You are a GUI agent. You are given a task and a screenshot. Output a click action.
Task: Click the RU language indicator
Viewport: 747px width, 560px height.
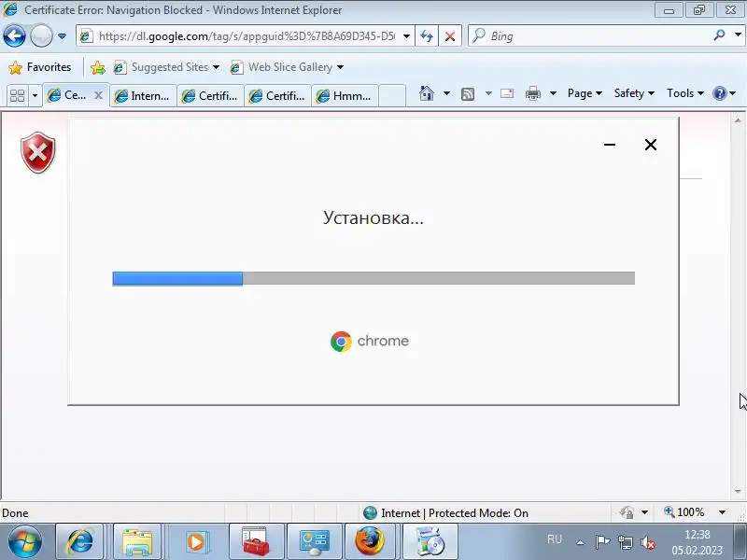[554, 539]
